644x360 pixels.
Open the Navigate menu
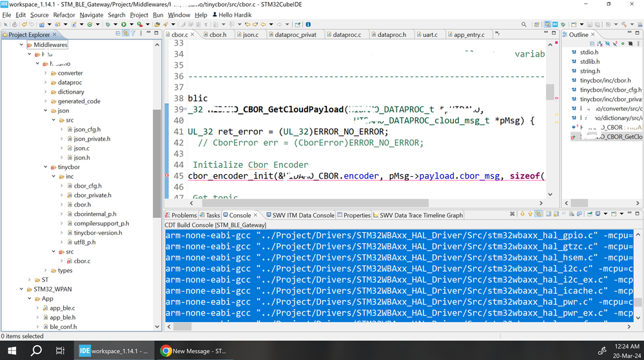coord(92,15)
